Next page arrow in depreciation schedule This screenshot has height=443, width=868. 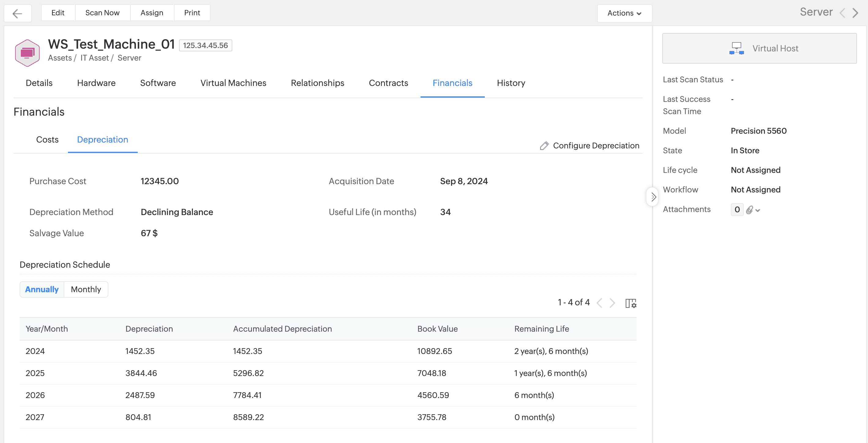tap(612, 303)
